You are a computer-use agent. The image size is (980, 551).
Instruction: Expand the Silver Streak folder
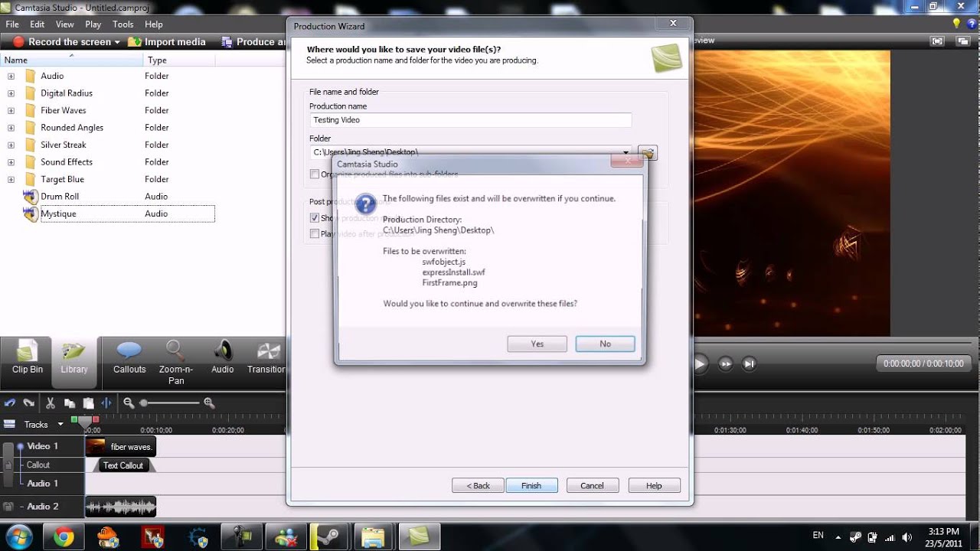[11, 145]
